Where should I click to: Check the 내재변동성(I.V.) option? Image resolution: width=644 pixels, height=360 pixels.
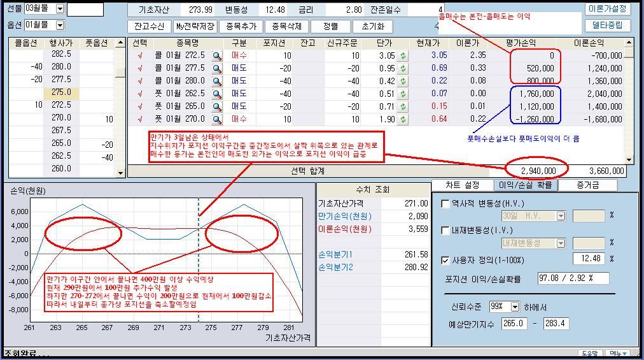click(445, 232)
